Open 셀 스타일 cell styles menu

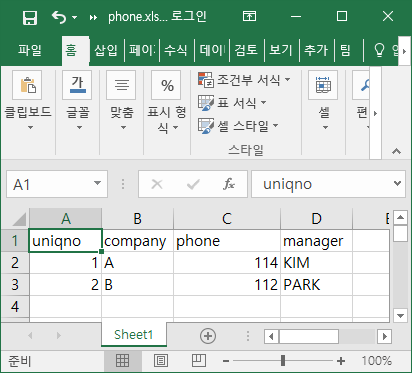pos(238,126)
